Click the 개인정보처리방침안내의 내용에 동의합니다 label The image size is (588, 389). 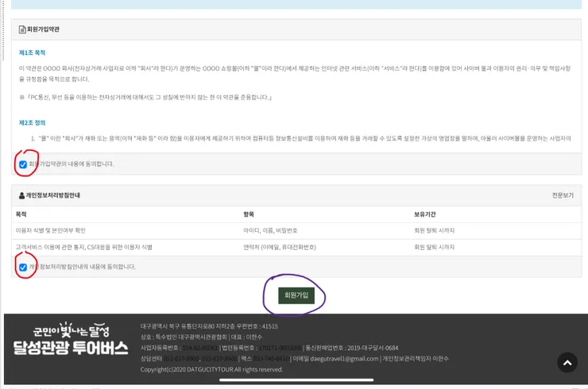(x=82, y=267)
